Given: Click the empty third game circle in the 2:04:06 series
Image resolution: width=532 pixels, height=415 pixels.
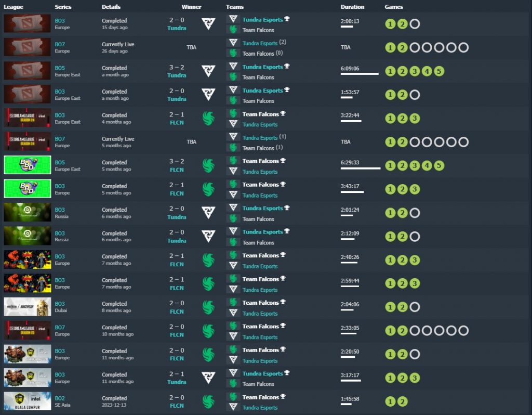Looking at the screenshot, I should 415,307.
